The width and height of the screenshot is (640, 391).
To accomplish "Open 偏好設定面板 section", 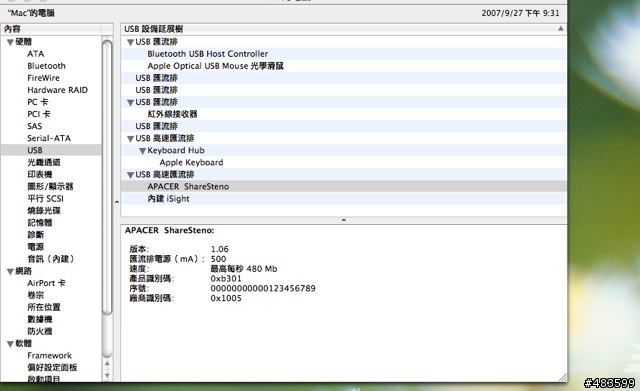I will click(52, 367).
